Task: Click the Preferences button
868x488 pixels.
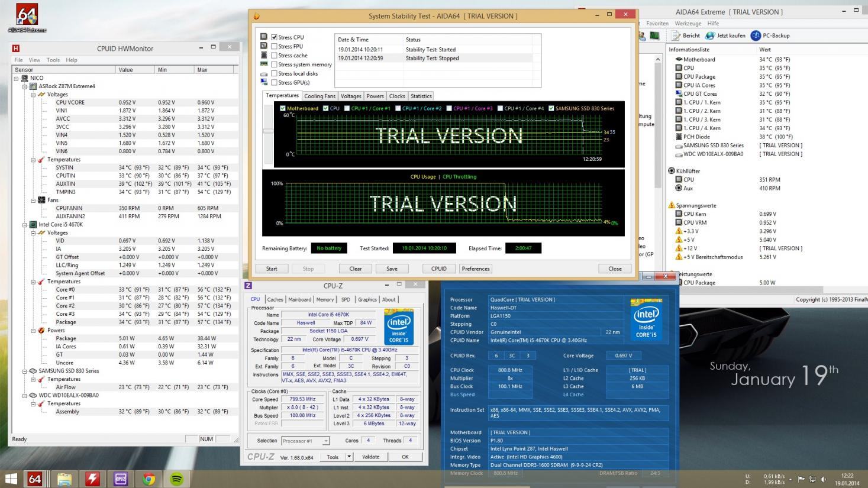Action: [476, 269]
